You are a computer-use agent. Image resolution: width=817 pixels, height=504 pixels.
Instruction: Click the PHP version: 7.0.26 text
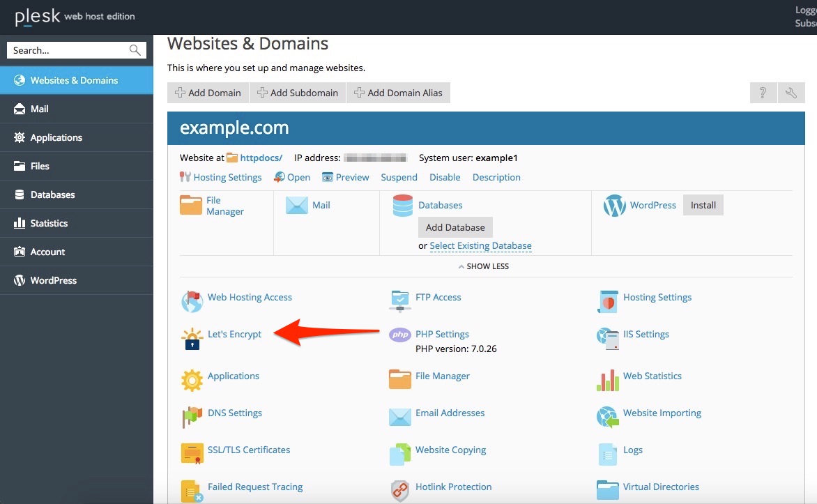[456, 349]
